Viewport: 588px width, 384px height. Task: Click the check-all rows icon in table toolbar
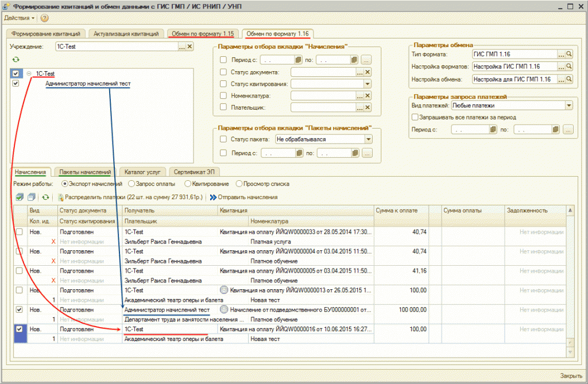pyautogui.click(x=18, y=197)
